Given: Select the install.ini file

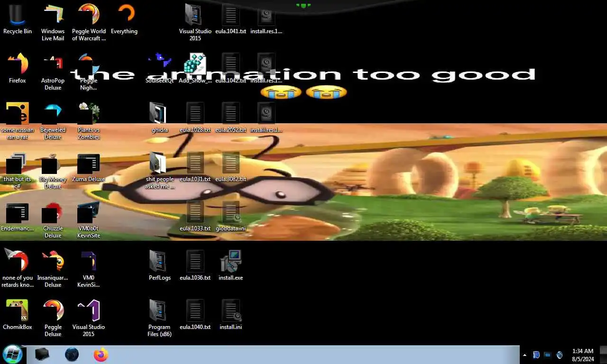Looking at the screenshot, I should coord(230,316).
